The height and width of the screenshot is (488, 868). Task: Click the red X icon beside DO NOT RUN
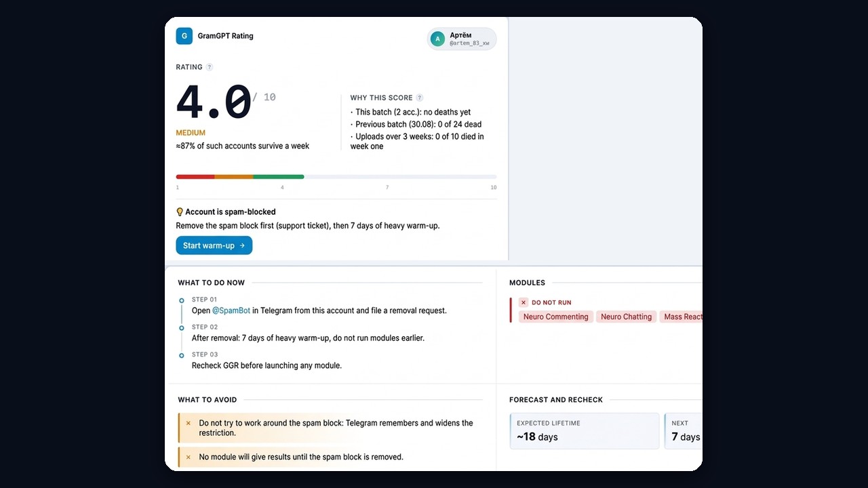coord(524,302)
